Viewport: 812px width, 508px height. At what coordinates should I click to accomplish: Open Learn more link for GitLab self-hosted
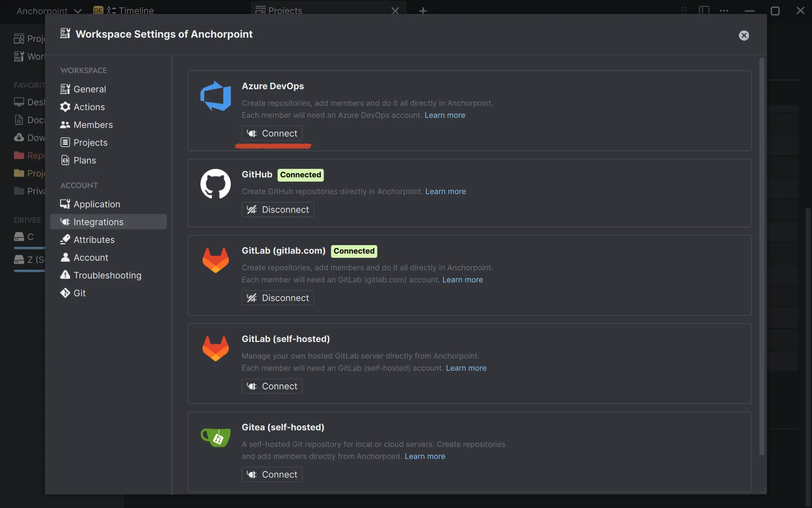point(466,368)
